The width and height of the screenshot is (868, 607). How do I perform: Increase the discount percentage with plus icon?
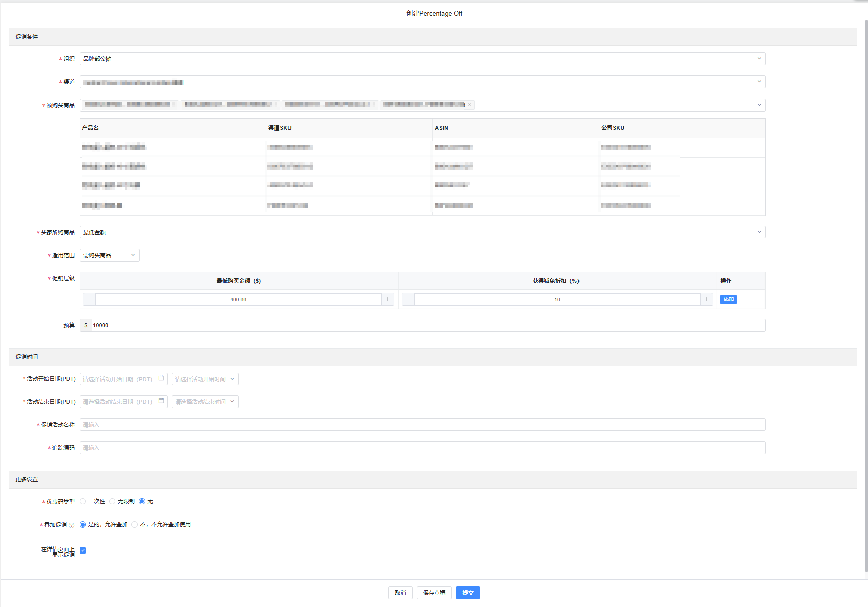coord(707,299)
